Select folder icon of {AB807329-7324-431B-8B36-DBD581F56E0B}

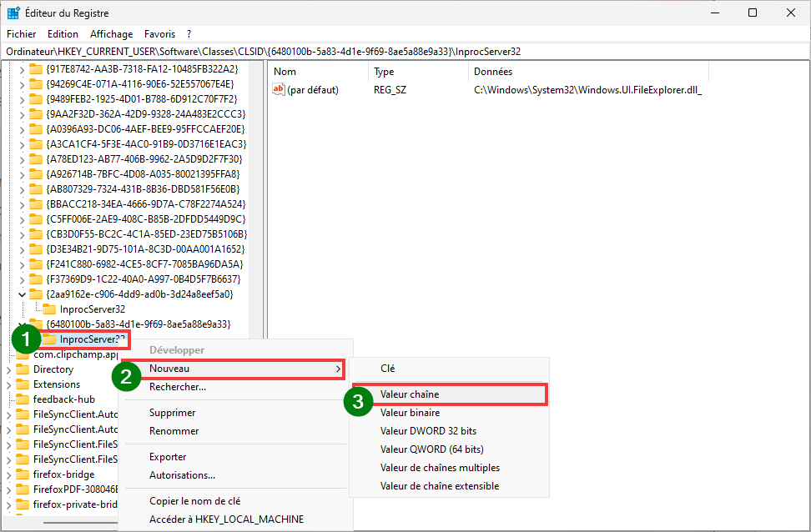click(x=36, y=188)
